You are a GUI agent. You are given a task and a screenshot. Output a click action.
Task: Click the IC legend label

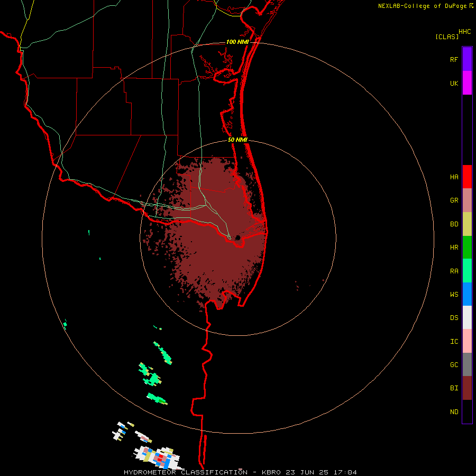(x=454, y=341)
